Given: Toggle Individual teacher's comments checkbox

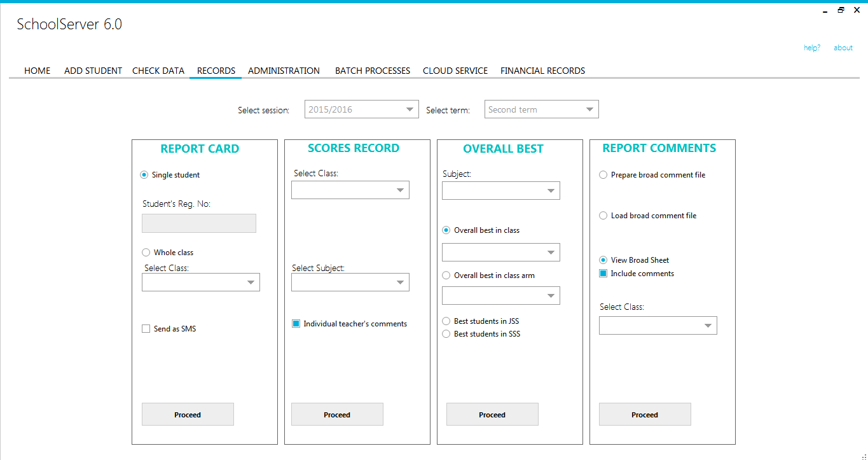Looking at the screenshot, I should (296, 323).
